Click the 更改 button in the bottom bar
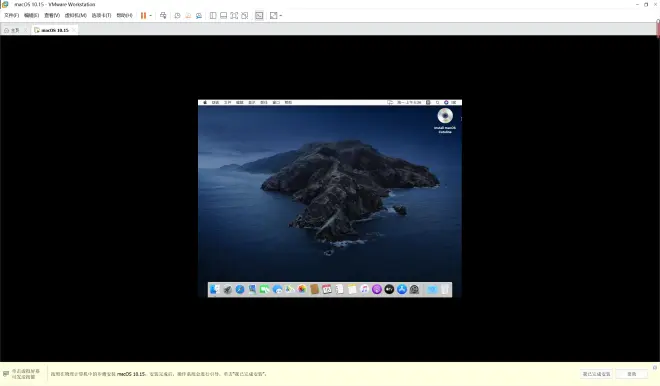Screen dimensions: 660x386 click(632, 374)
